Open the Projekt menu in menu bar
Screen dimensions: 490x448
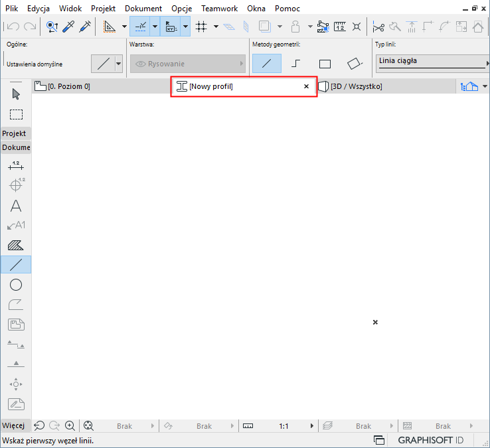pyautogui.click(x=103, y=9)
